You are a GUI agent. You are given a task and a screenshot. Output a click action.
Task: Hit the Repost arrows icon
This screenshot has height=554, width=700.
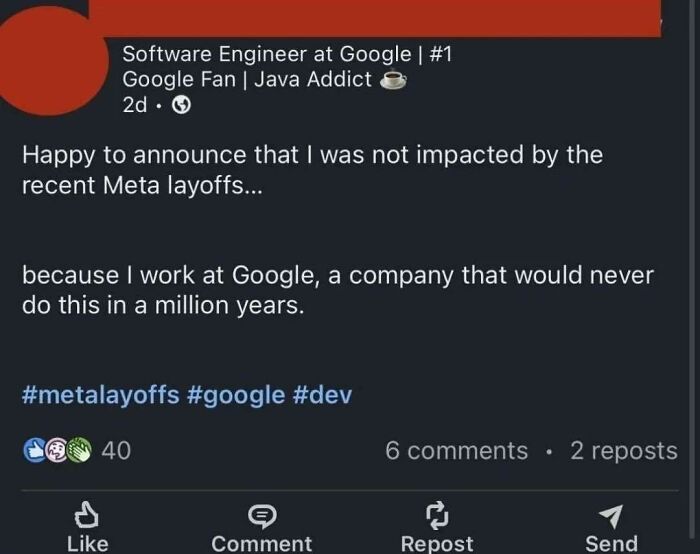point(437,515)
